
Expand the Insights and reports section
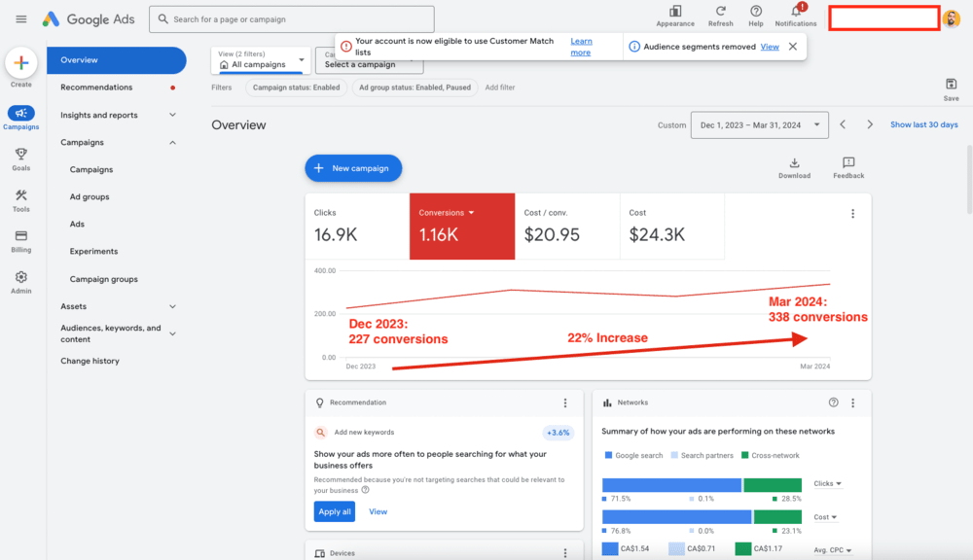point(172,115)
